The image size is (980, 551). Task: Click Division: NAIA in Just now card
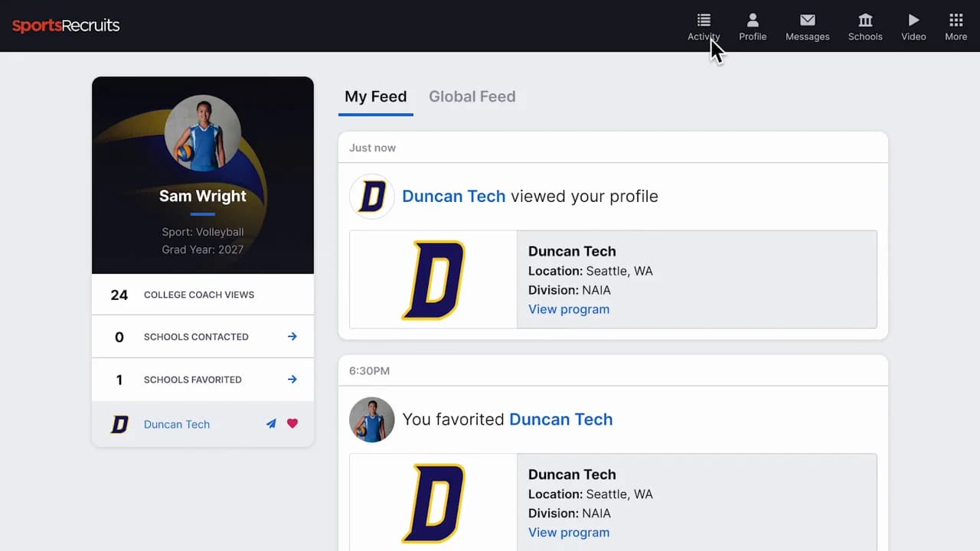pos(570,290)
